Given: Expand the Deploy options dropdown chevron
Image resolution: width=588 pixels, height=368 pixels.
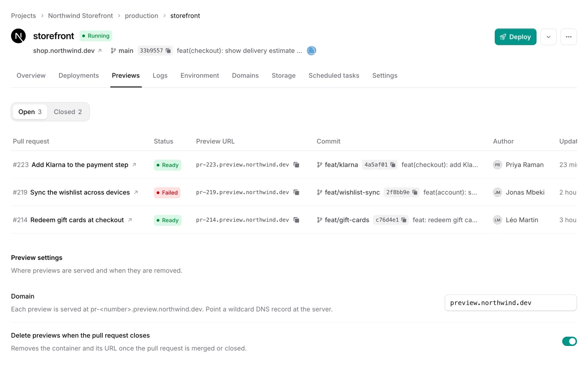Looking at the screenshot, I should click(x=548, y=37).
